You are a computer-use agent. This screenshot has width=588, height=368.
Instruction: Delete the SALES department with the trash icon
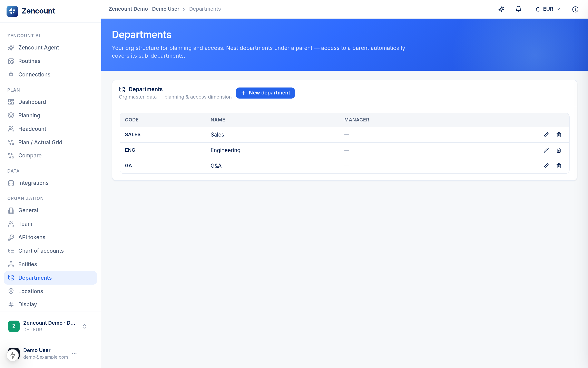click(x=559, y=135)
